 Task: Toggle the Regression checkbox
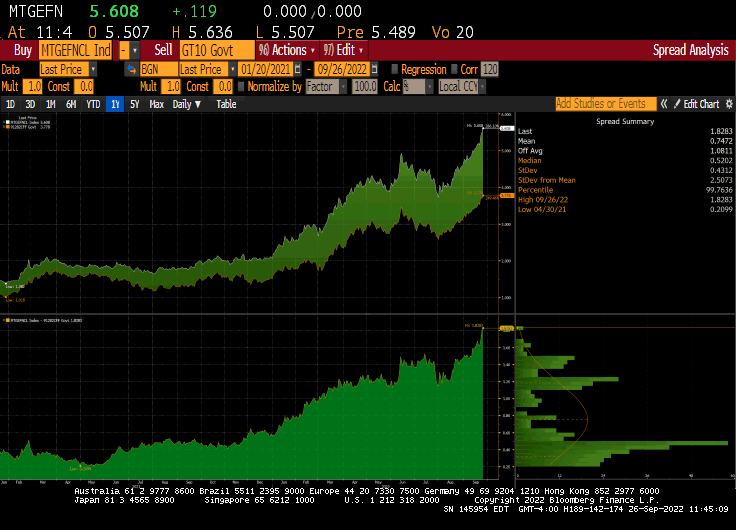coord(394,70)
